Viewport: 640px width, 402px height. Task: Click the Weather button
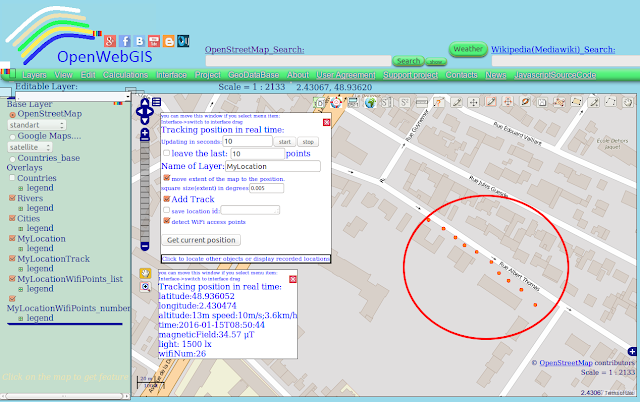468,49
